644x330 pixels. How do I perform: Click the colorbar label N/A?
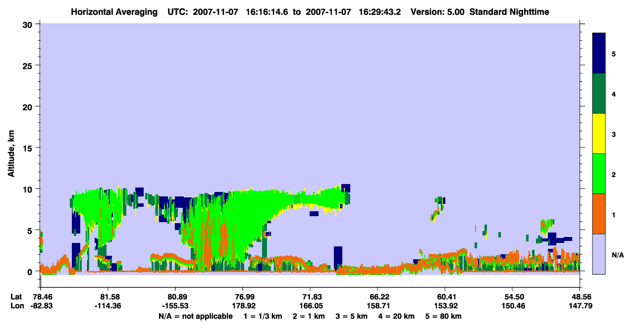click(x=618, y=255)
